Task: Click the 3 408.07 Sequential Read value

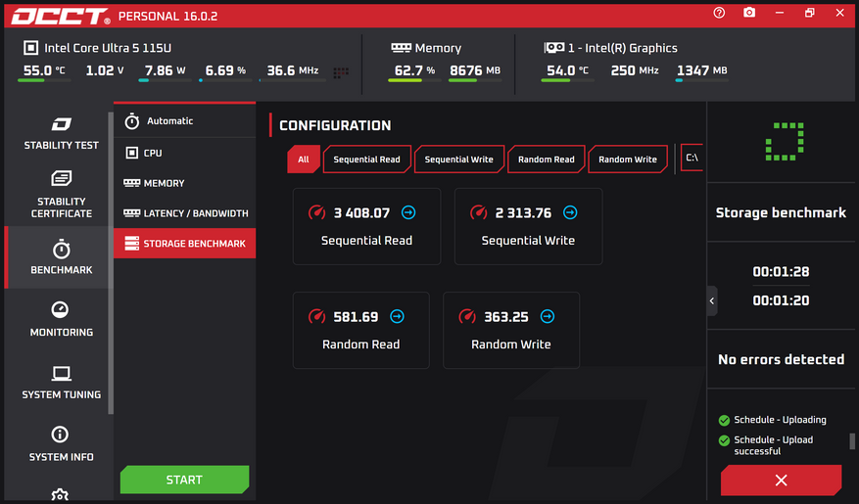Action: (x=361, y=213)
